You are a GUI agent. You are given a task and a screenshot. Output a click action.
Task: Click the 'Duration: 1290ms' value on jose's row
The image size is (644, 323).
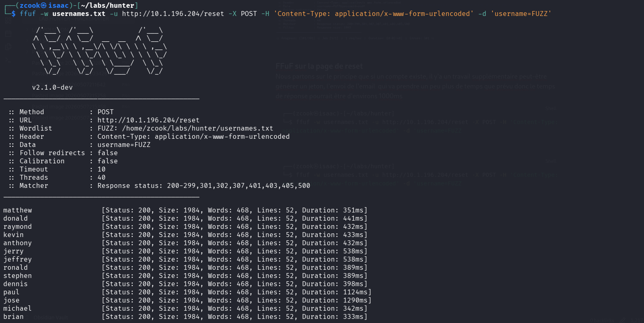(x=335, y=300)
